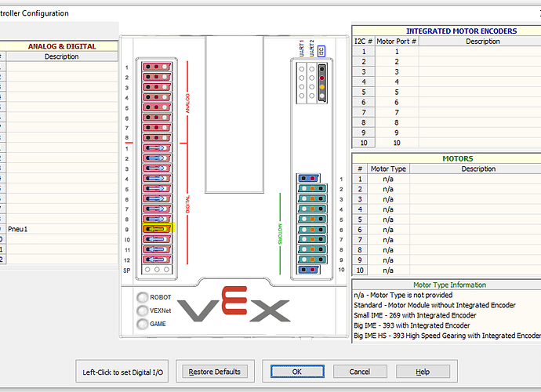
Task: Click the VEXNet status LED
Action: 142,310
